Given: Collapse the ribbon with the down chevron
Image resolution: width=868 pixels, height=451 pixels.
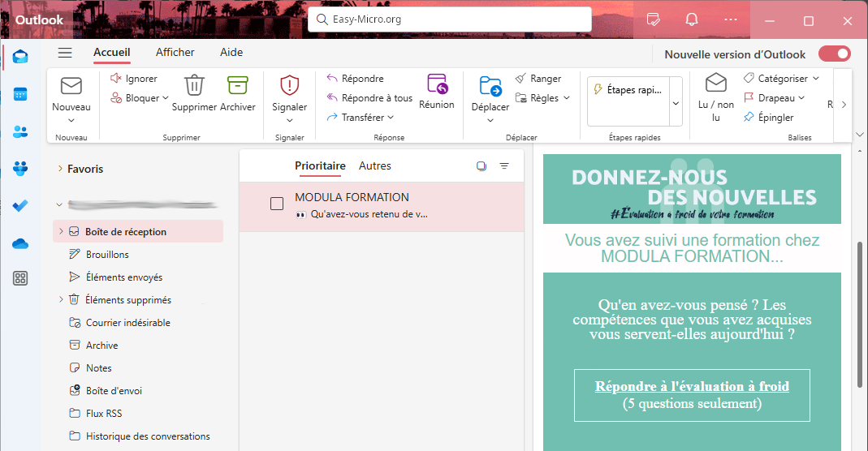Looking at the screenshot, I should coord(859,135).
